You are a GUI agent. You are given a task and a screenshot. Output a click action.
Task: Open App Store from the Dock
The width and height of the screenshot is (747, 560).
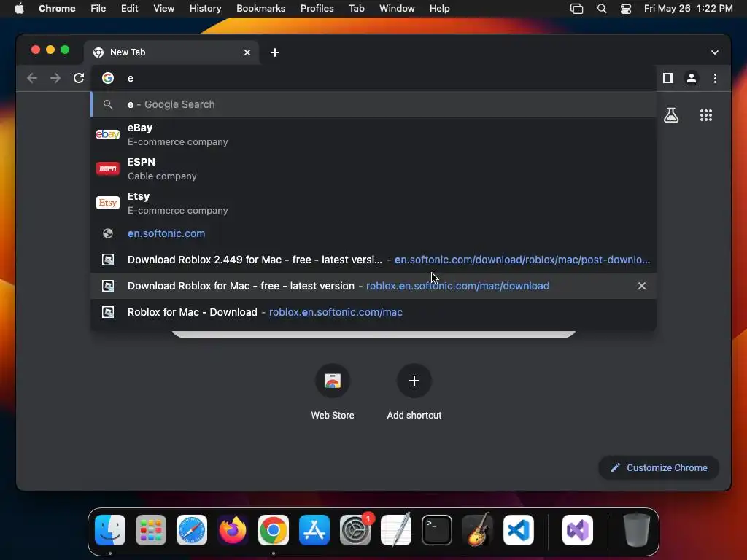click(314, 530)
